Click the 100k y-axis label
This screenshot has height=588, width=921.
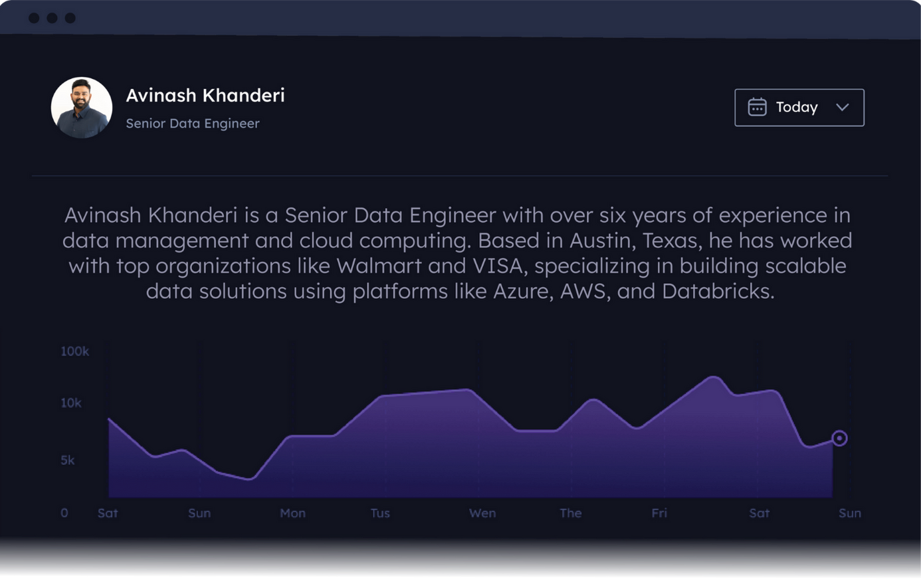click(74, 351)
